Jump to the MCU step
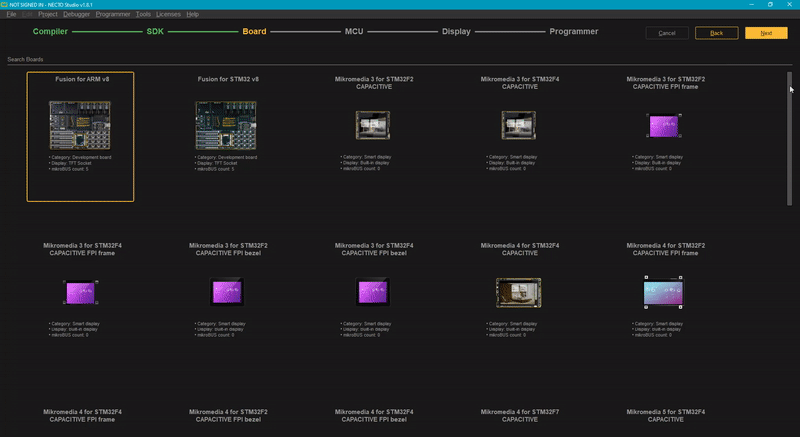 (x=354, y=32)
